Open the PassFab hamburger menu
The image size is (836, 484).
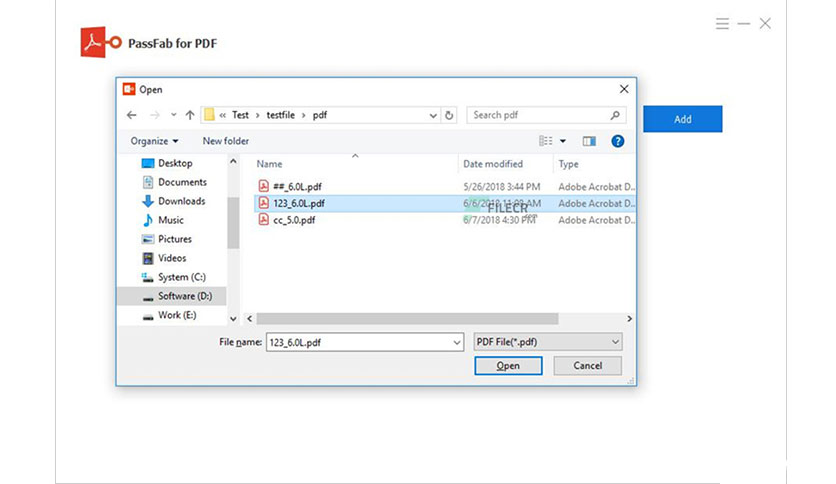722,23
